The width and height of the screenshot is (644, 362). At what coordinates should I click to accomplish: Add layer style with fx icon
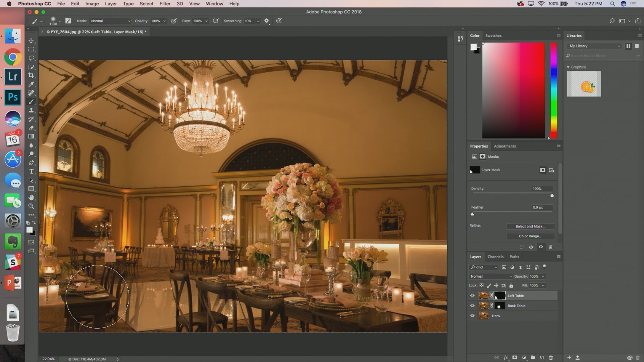(x=506, y=357)
